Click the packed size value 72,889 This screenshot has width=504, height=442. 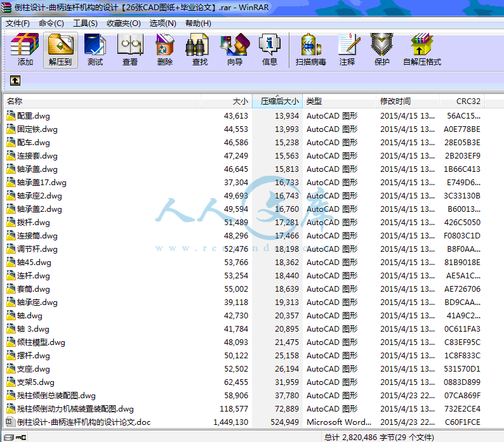(x=287, y=408)
